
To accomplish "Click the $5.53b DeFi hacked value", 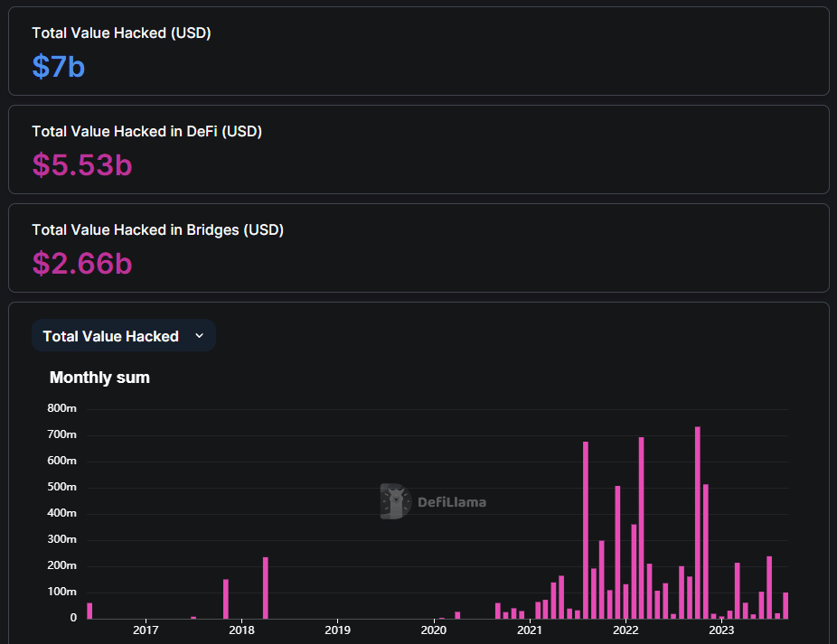I will 82,165.
